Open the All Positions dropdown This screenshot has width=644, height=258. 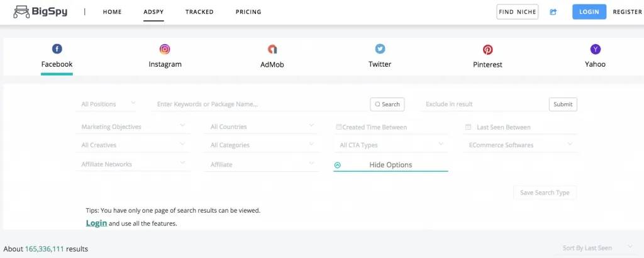click(x=108, y=104)
